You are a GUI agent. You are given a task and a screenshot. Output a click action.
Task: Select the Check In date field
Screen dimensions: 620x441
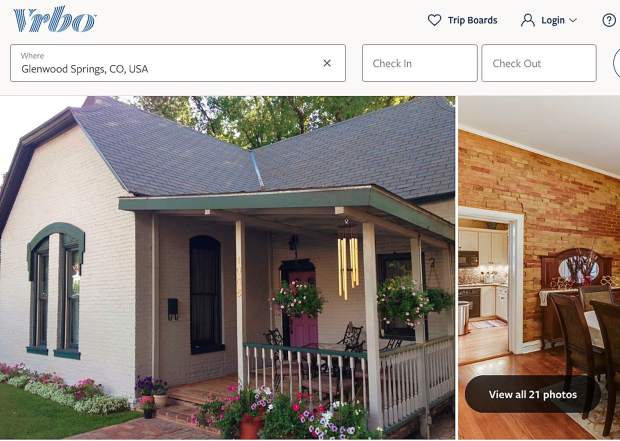[x=420, y=63]
